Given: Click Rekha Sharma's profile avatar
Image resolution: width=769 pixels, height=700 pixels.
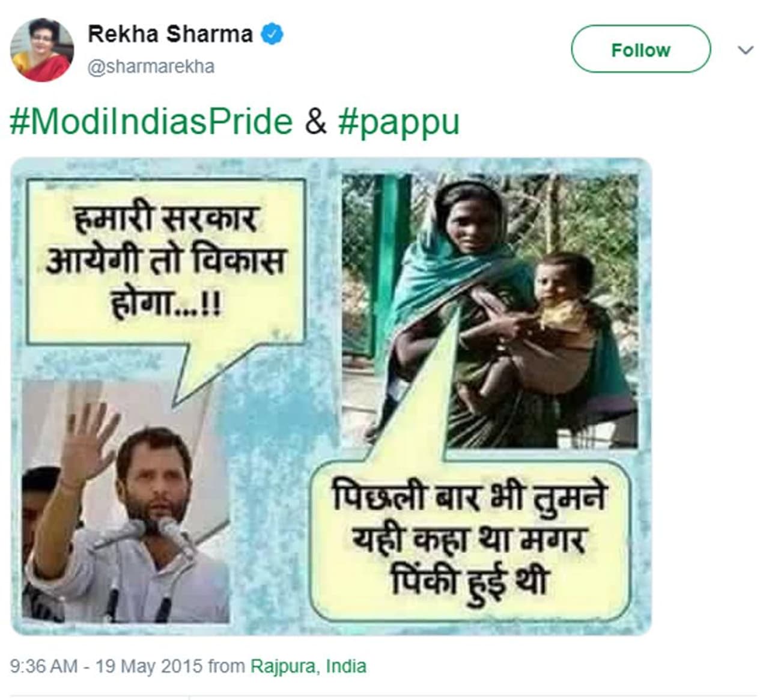Looking at the screenshot, I should (x=42, y=49).
